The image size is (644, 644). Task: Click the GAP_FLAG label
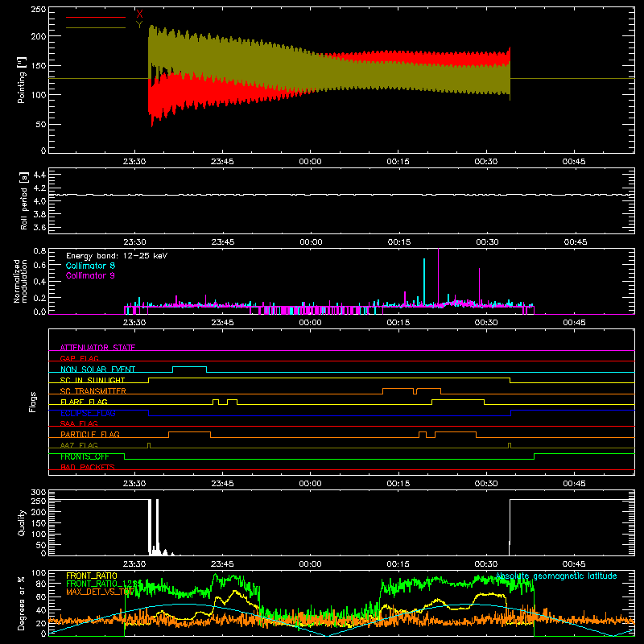79,358
